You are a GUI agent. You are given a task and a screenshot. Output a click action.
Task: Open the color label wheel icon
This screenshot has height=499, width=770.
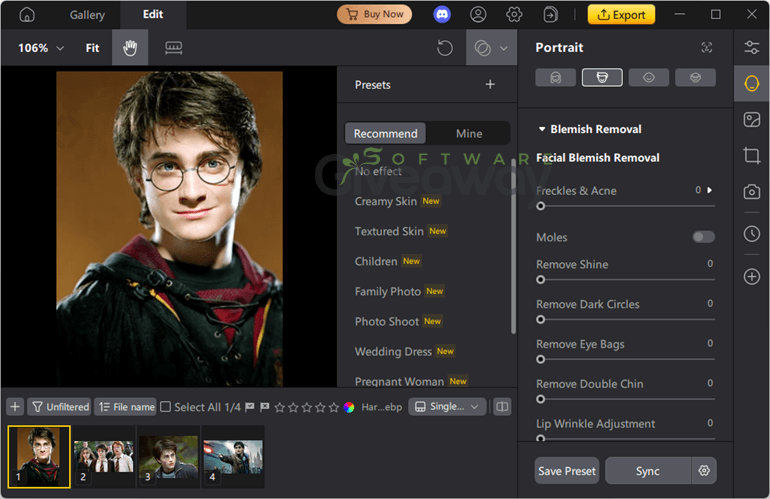point(349,407)
